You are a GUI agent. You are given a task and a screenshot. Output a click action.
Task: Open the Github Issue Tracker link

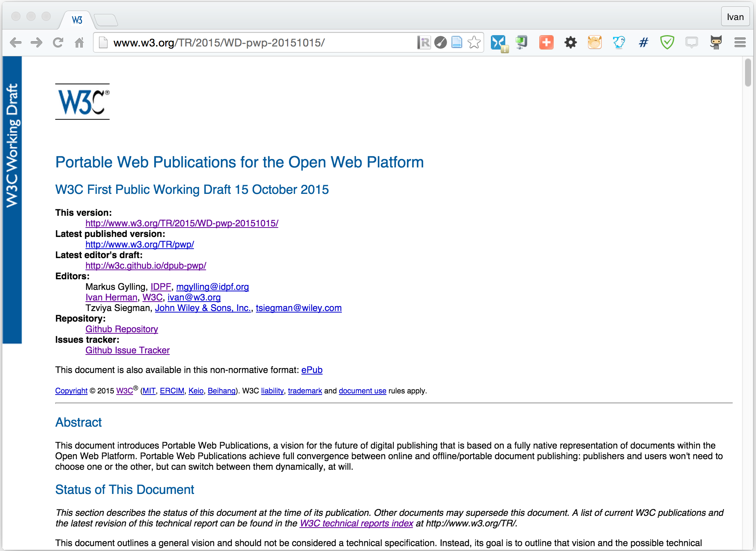[x=127, y=350]
